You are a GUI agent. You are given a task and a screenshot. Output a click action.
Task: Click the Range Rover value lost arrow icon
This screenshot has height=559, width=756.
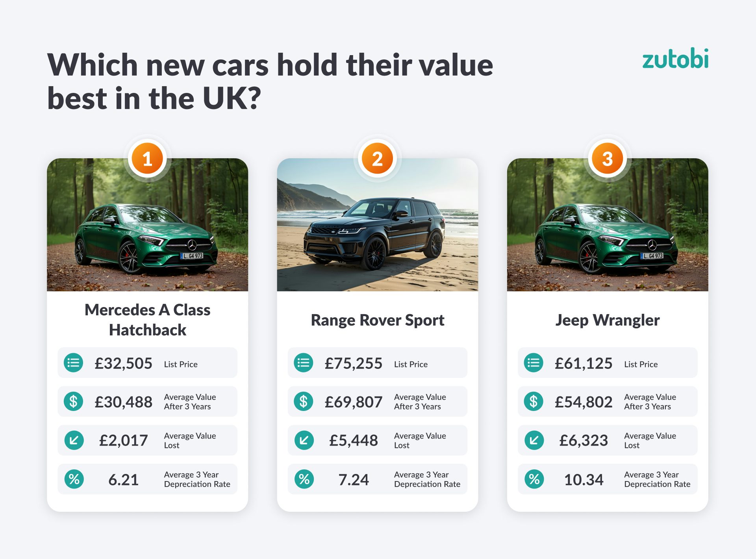point(304,440)
